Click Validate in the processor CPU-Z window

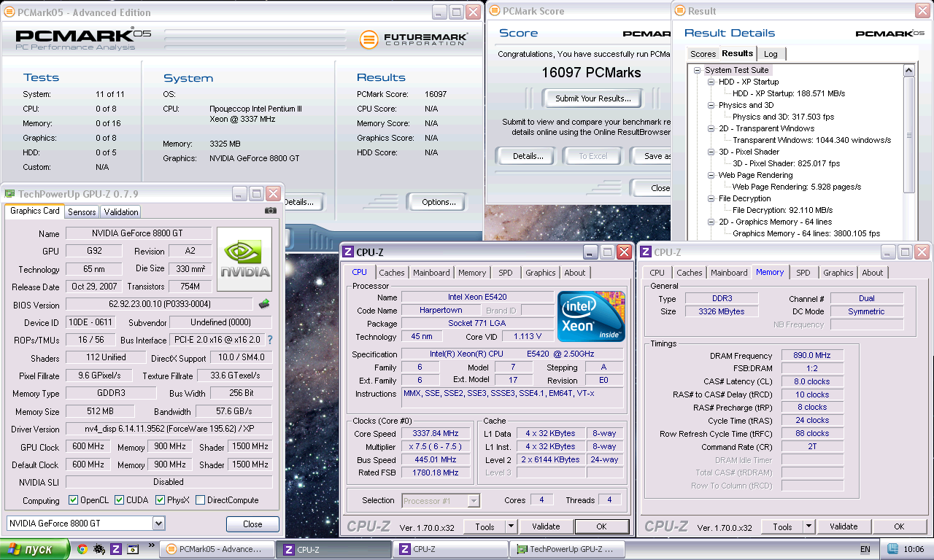coord(546,526)
